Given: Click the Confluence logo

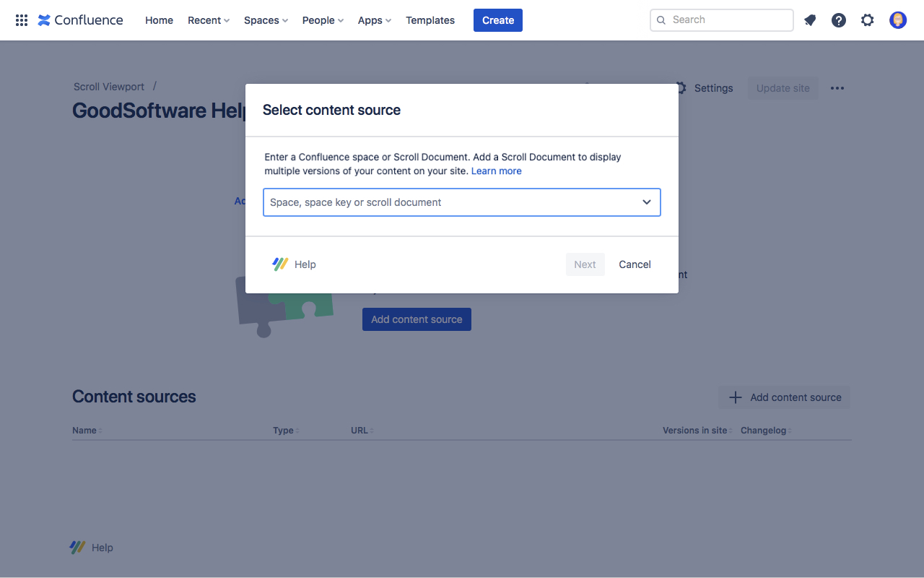Looking at the screenshot, I should coord(80,20).
